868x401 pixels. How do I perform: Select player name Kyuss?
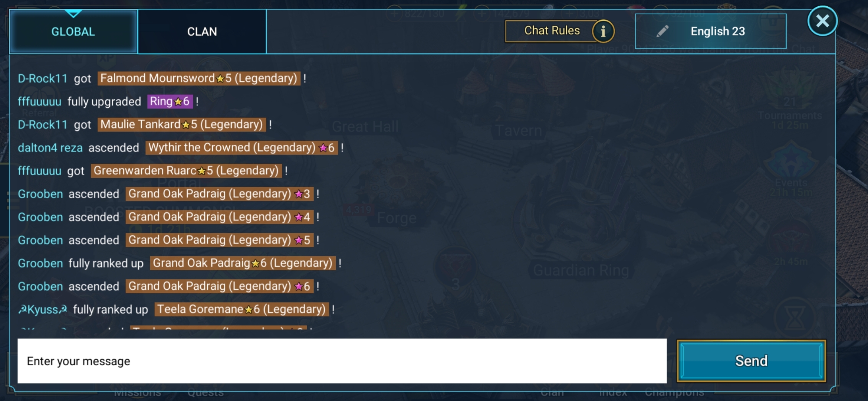43,309
